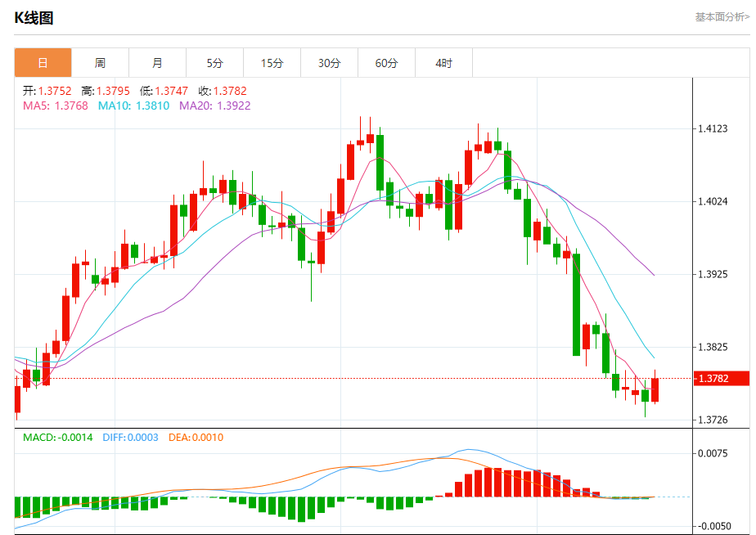The width and height of the screenshot is (756, 535).
Task: Click the DEA value label
Action: click(196, 438)
